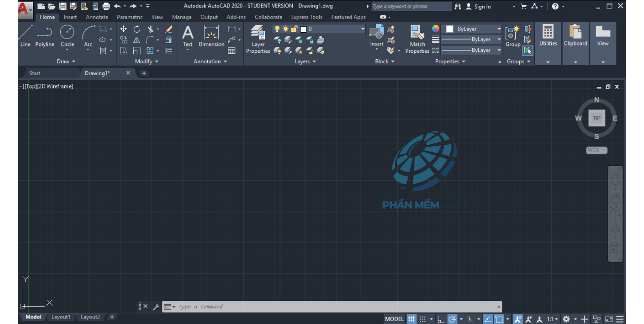Viewport: 644px width, 324px height.
Task: Activate the Move tool in Modify panel
Action: click(x=123, y=29)
